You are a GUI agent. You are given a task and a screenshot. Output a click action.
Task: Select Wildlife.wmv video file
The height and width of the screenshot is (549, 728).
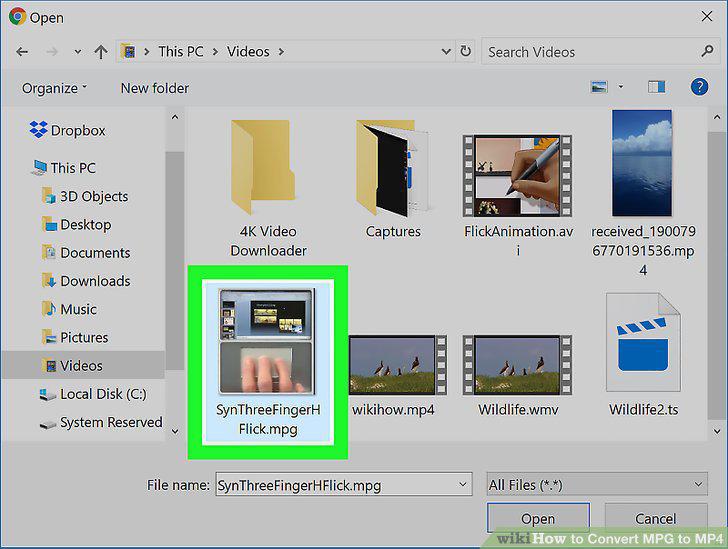coord(518,376)
